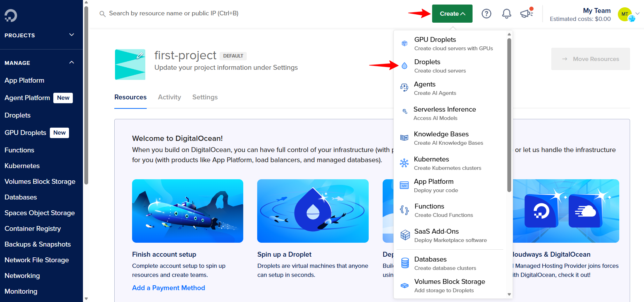Collapse the Create dropdown menu
Image resolution: width=644 pixels, height=302 pixels.
452,14
